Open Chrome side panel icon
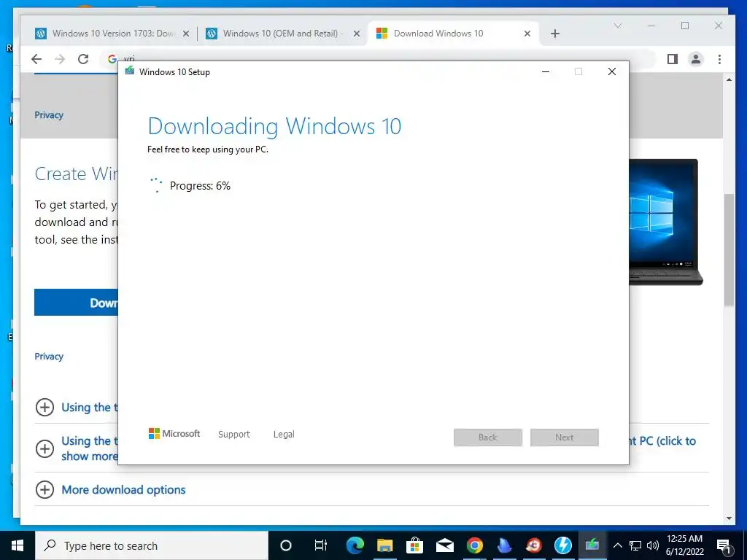Viewport: 747px width, 560px height. pyautogui.click(x=672, y=59)
